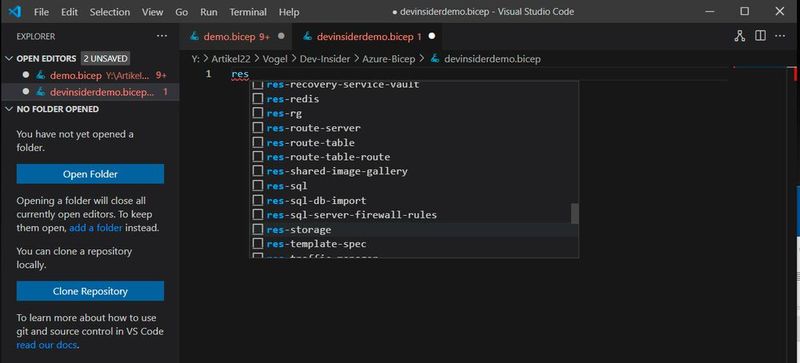Select res-route-table snippet suggestion
The image size is (800, 363).
(414, 142)
